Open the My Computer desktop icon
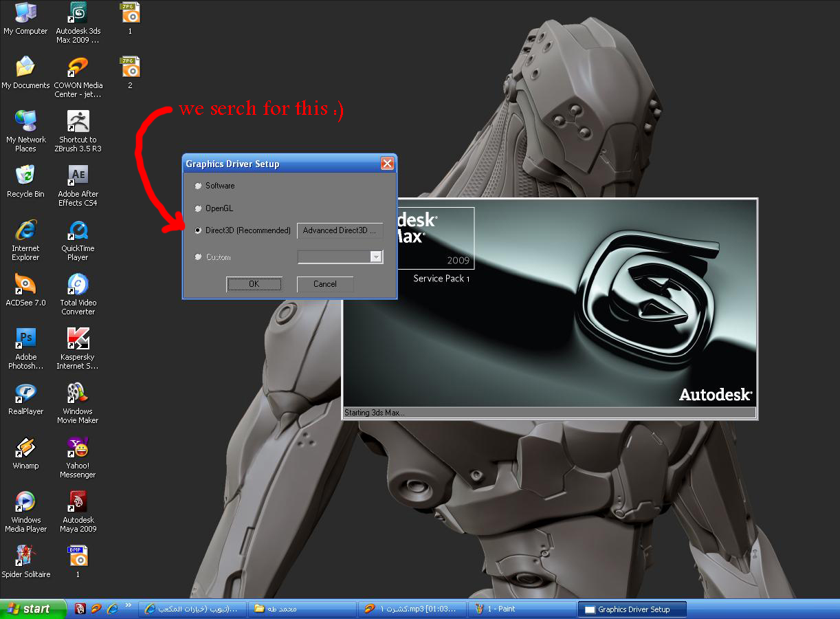The height and width of the screenshot is (619, 840). tap(25, 18)
